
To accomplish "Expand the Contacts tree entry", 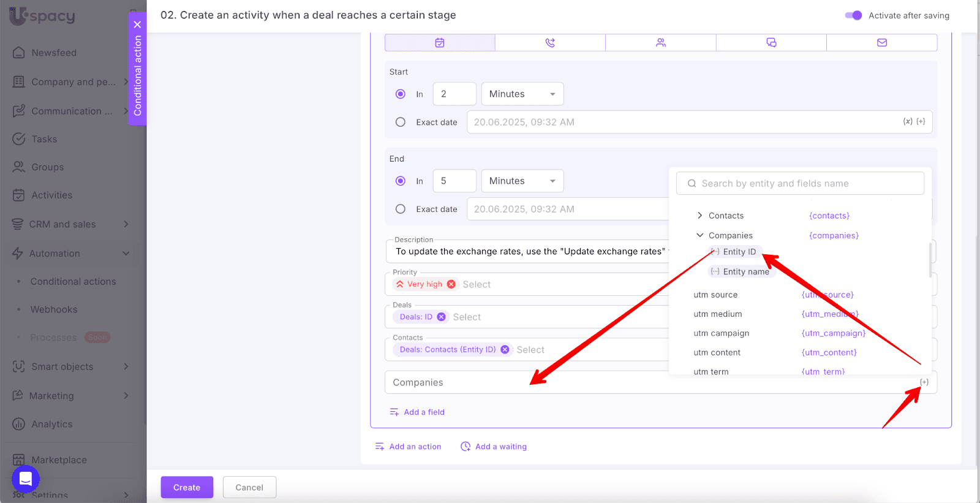I will click(699, 216).
